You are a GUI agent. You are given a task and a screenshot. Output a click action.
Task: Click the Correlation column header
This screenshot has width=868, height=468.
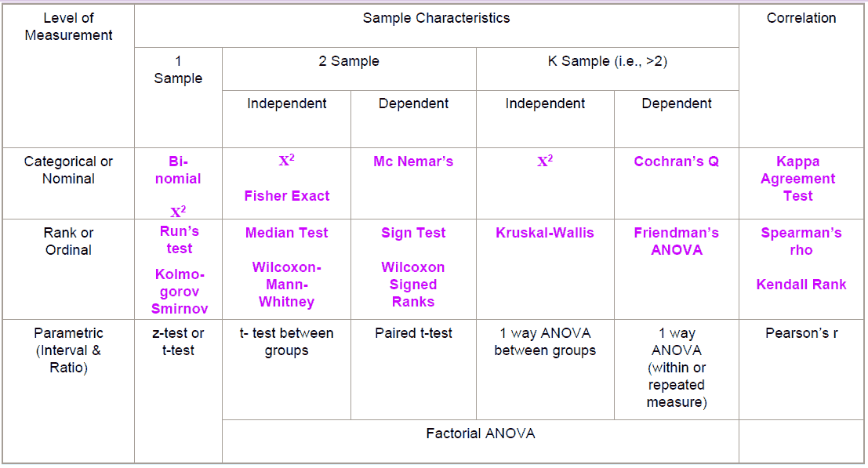801,18
